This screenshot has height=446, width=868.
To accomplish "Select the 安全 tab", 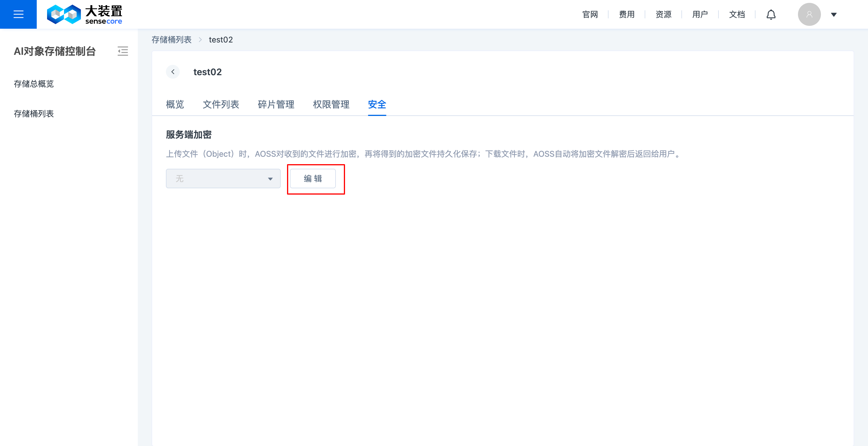I will point(377,104).
